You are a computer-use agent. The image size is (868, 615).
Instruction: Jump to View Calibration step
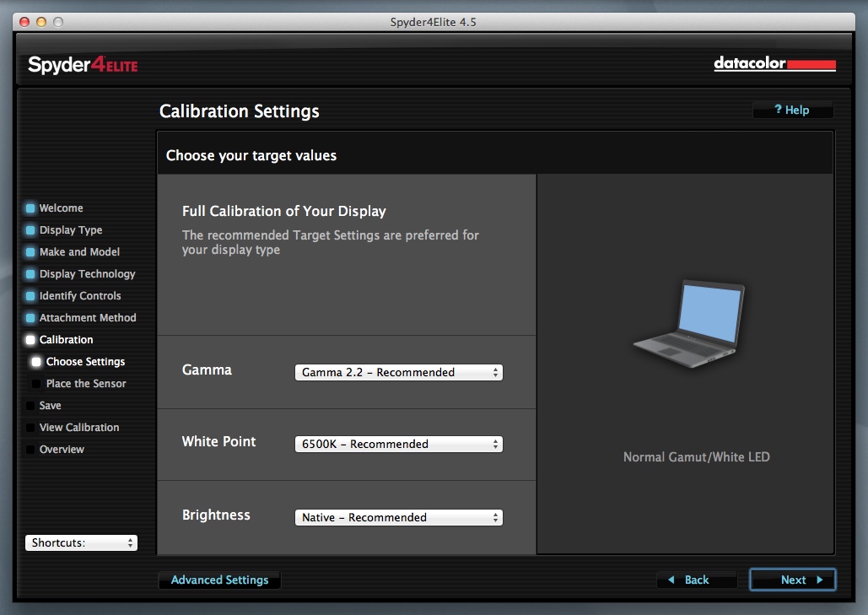[79, 428]
